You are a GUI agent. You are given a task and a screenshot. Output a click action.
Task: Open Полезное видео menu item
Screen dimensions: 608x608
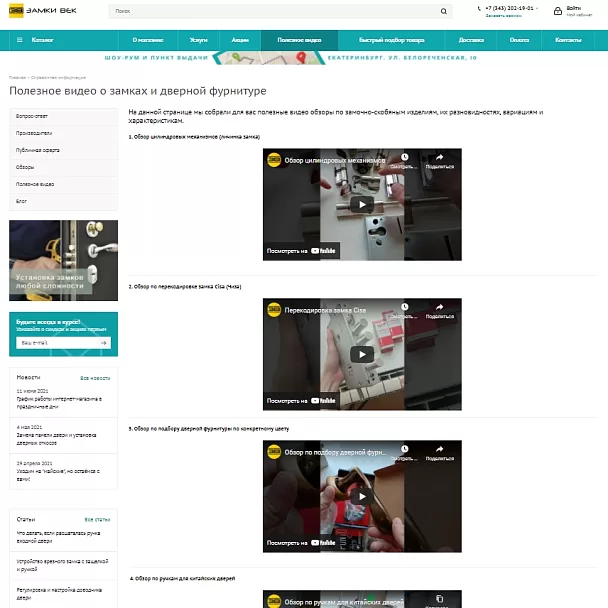[299, 40]
